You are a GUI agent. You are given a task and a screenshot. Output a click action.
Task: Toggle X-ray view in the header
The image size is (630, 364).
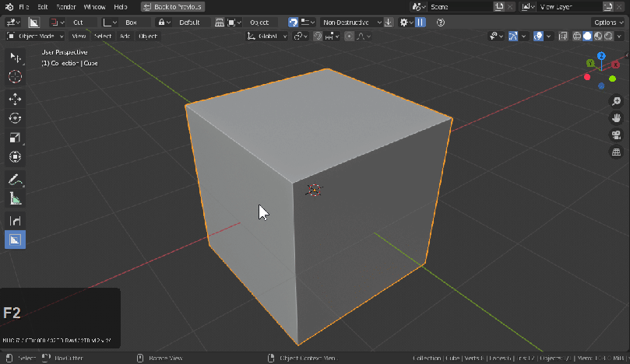[564, 36]
